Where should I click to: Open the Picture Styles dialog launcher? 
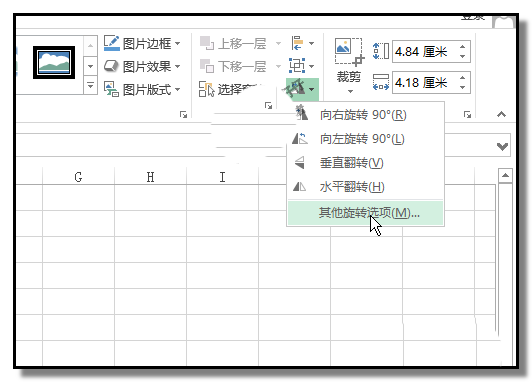click(184, 115)
